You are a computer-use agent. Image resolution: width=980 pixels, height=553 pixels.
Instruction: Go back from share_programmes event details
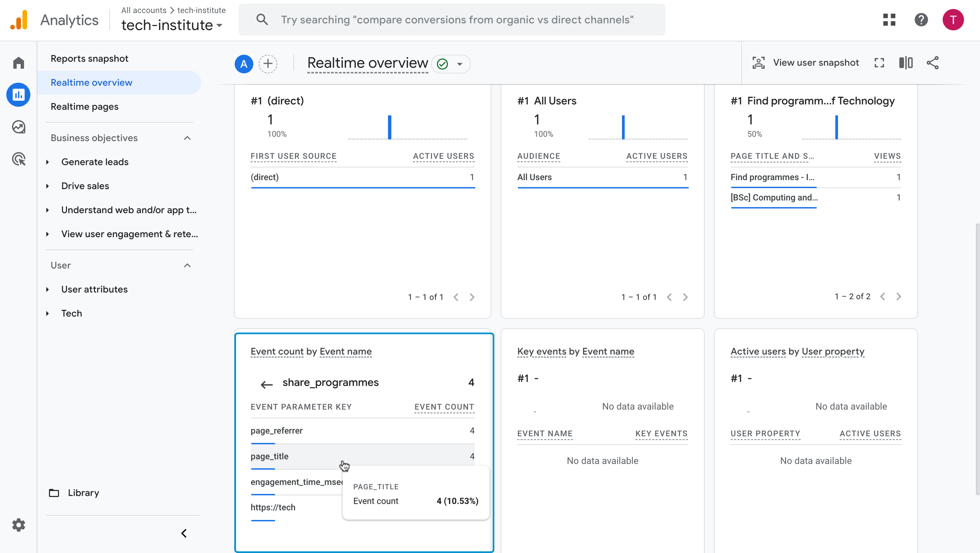pos(266,384)
